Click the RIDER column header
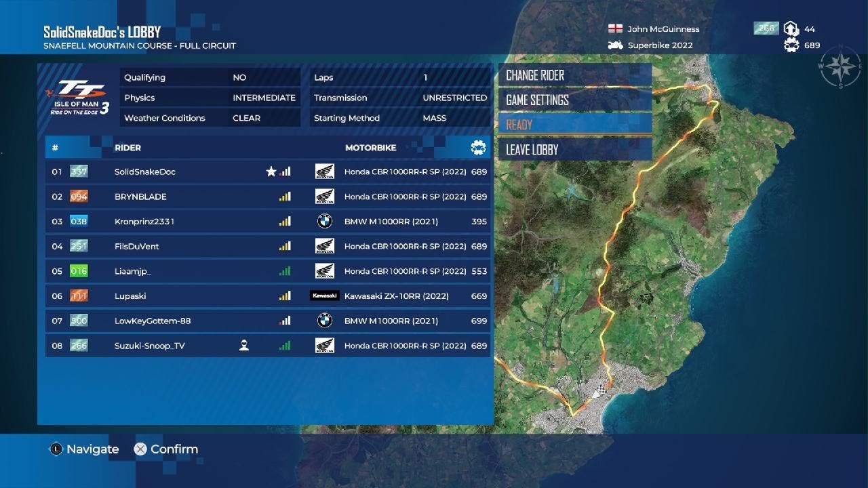This screenshot has height=488, width=868. point(128,148)
